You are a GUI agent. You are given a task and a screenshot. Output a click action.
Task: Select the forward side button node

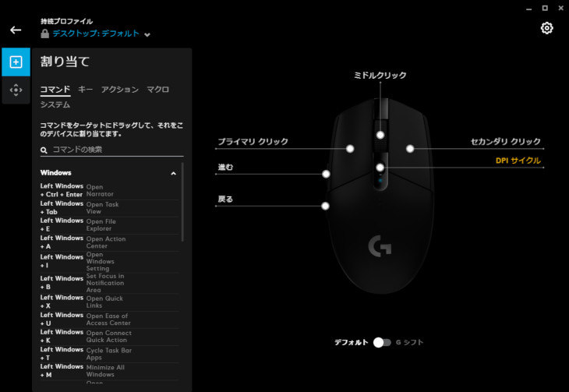point(326,175)
